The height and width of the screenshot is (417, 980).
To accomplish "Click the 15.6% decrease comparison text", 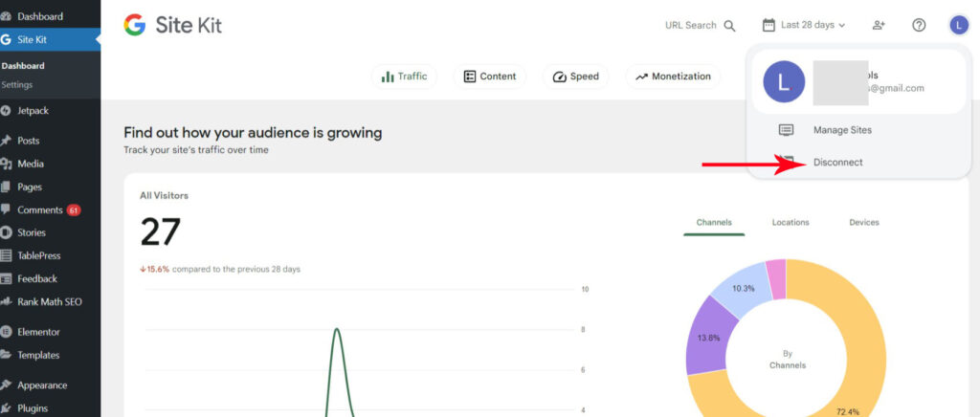I will point(220,269).
